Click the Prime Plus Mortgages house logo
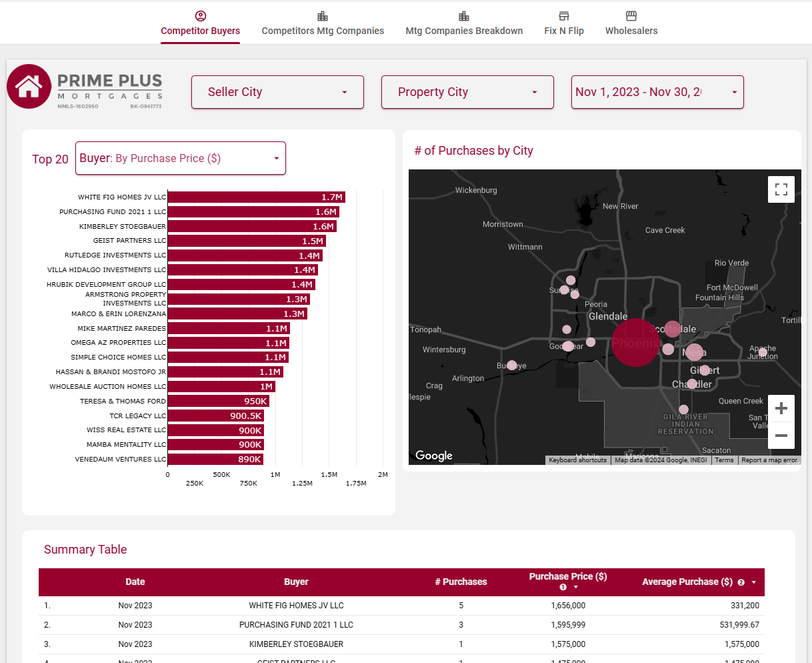The image size is (812, 663). pos(29,87)
